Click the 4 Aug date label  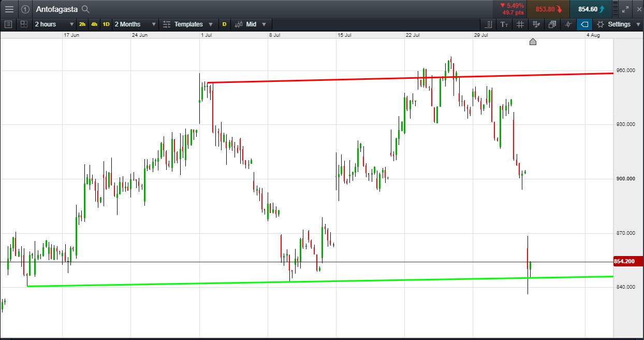point(593,35)
